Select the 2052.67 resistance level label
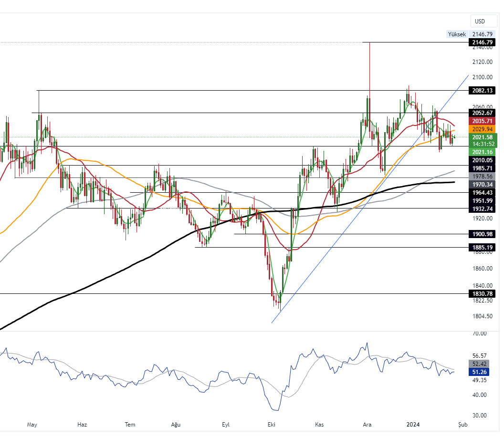504x448 pixels. tap(482, 113)
